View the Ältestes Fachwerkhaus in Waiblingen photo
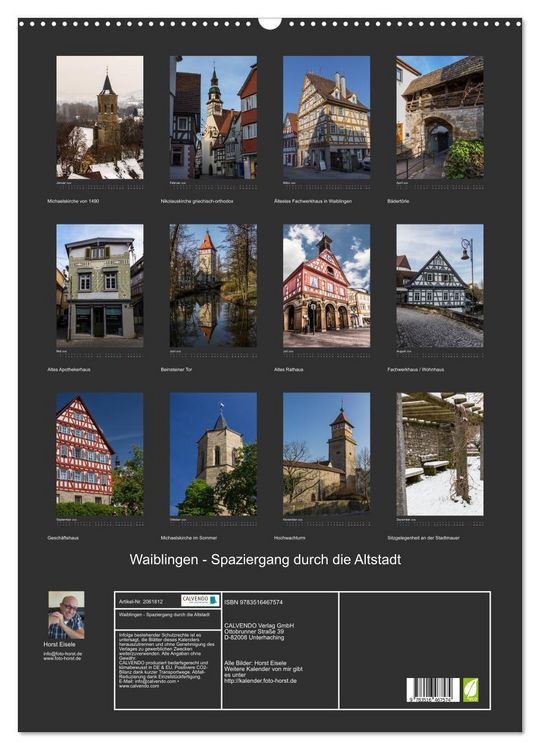Viewport: 540px width, 750px height. tap(326, 118)
